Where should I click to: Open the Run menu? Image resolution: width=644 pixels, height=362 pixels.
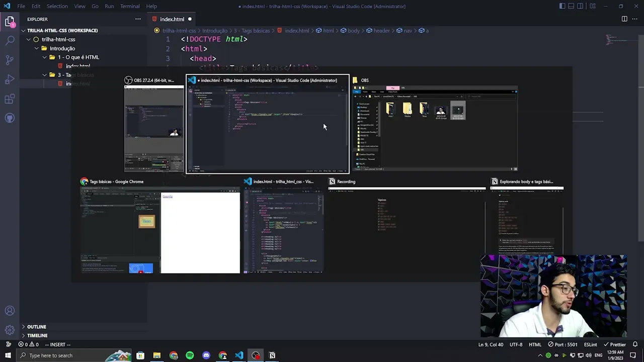[x=109, y=6]
